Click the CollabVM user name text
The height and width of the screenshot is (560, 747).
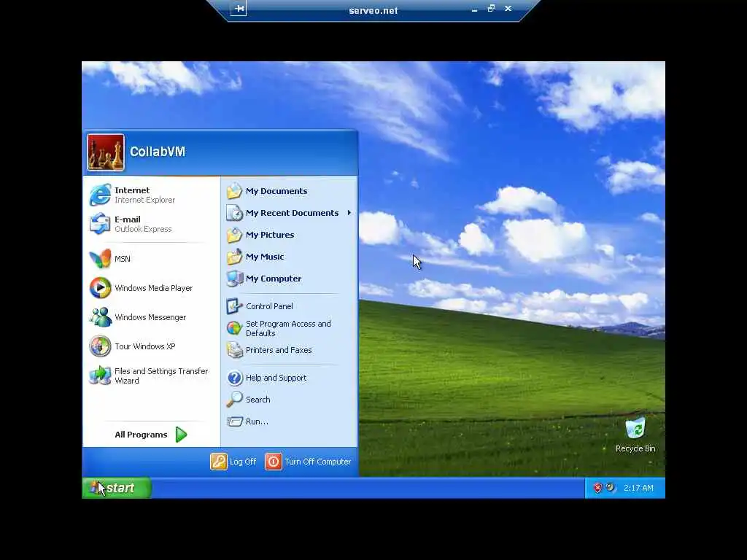[158, 152]
